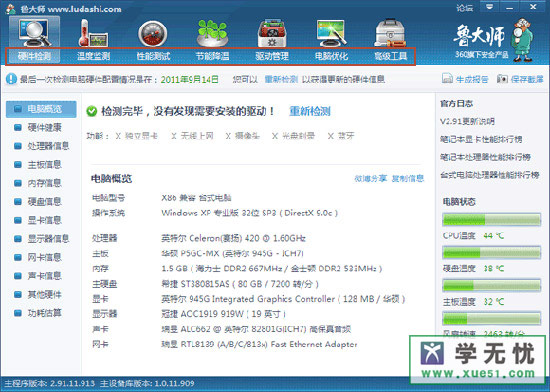Click the CPU温度 progress bar

pyautogui.click(x=491, y=220)
